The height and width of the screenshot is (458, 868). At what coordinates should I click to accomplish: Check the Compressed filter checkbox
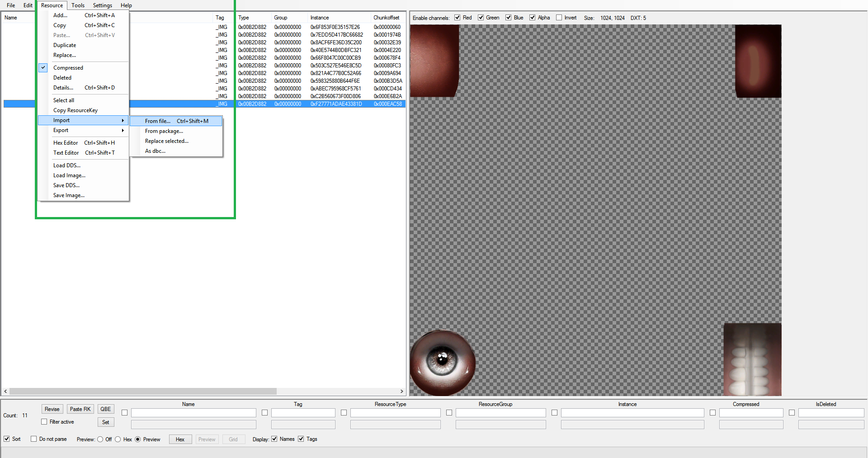(713, 413)
